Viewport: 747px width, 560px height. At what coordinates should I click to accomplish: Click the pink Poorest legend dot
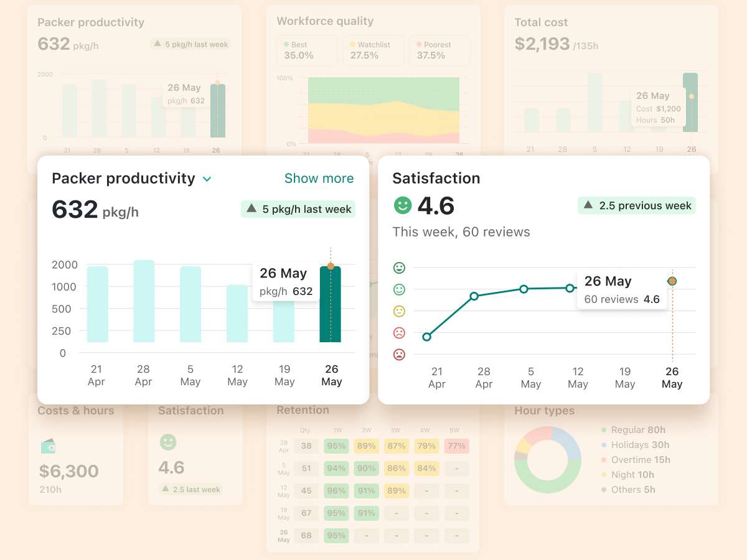(419, 45)
